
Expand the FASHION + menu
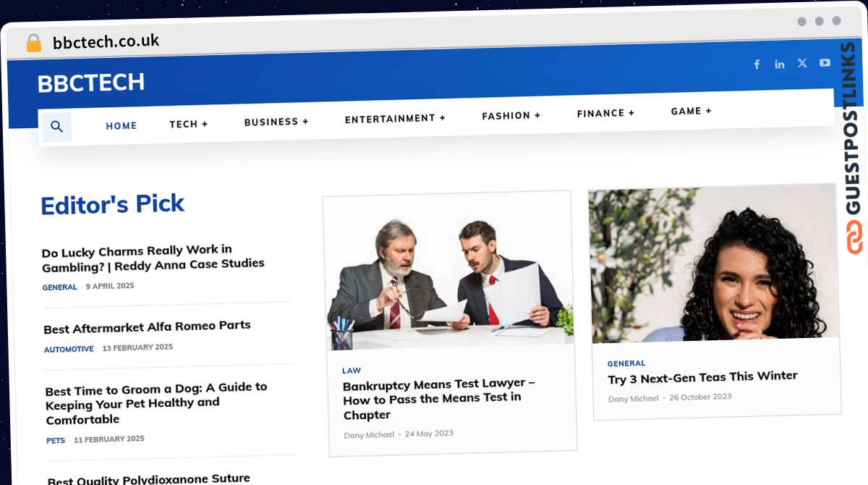pyautogui.click(x=511, y=116)
